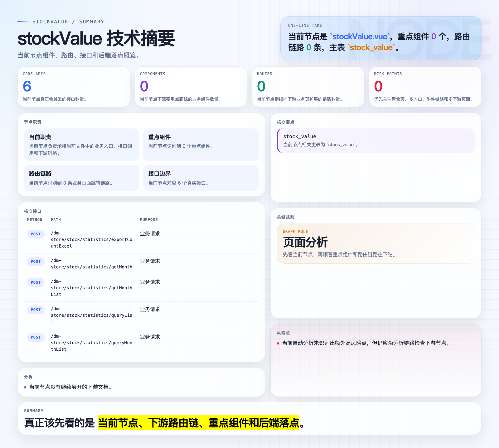Open the ROUTES card showing 0

pos(308,87)
